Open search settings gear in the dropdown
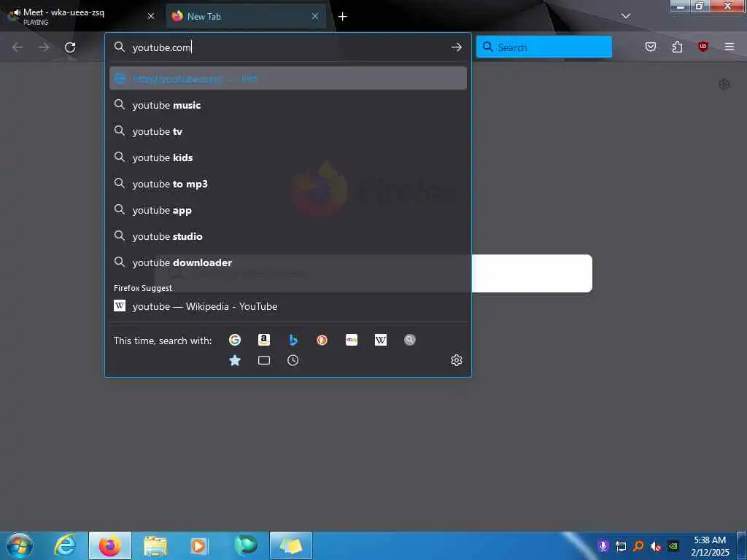 pyautogui.click(x=457, y=360)
